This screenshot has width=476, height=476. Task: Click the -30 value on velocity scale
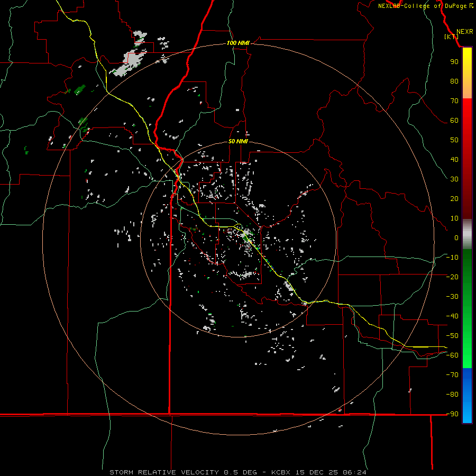pos(452,296)
